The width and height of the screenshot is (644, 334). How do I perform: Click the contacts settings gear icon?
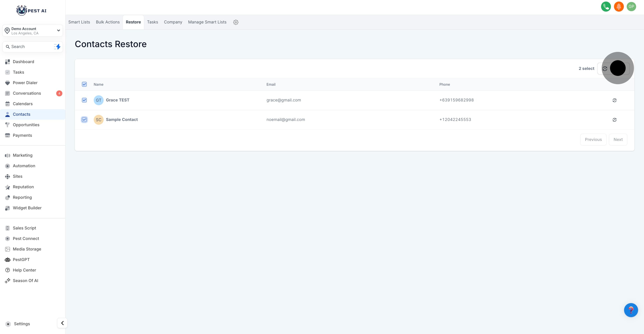(x=236, y=22)
